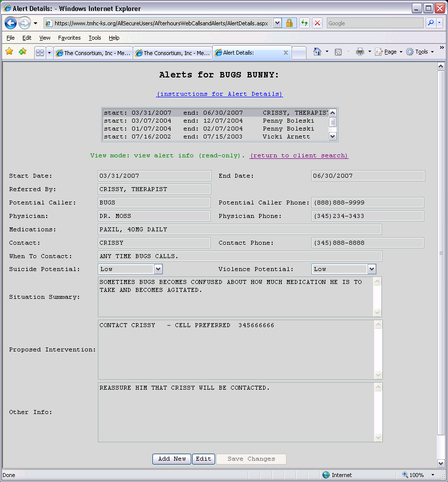Open a new blank tab
Image resolution: width=448 pixels, height=482 pixels.
coord(299,53)
